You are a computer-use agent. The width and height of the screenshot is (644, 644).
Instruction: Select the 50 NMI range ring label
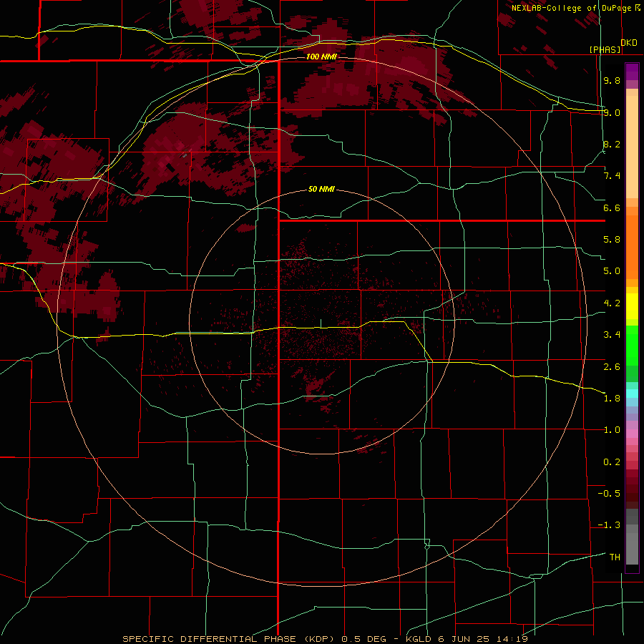point(321,190)
